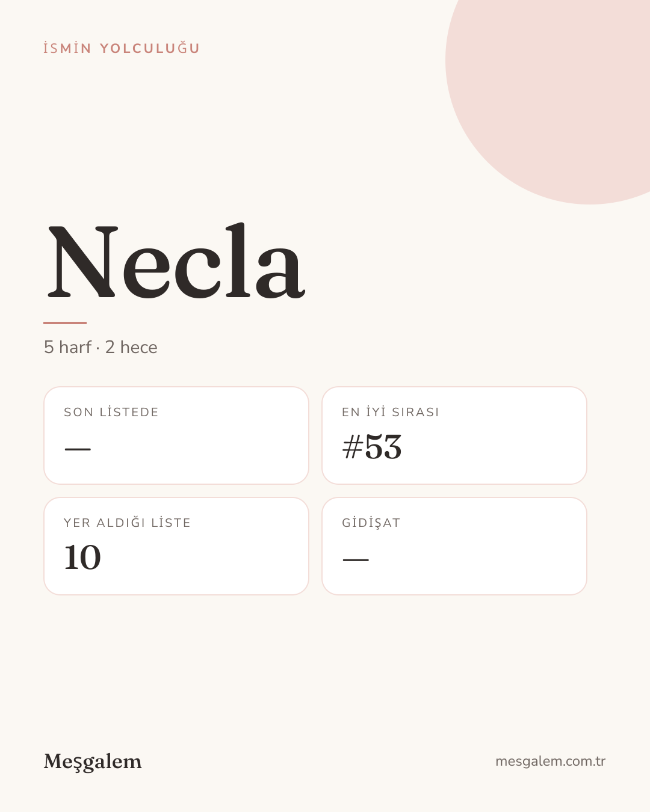Click the EN İYİ SIRASI label text

click(391, 412)
